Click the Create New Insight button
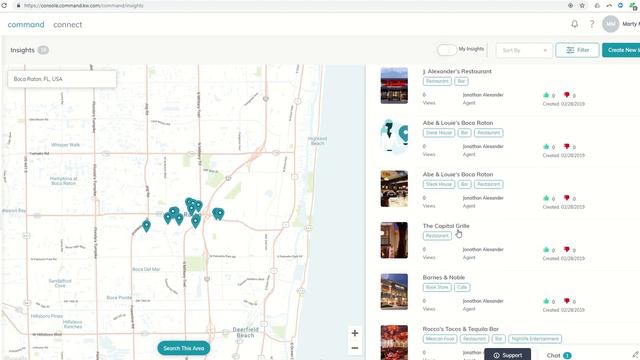640x360 pixels. [x=621, y=50]
